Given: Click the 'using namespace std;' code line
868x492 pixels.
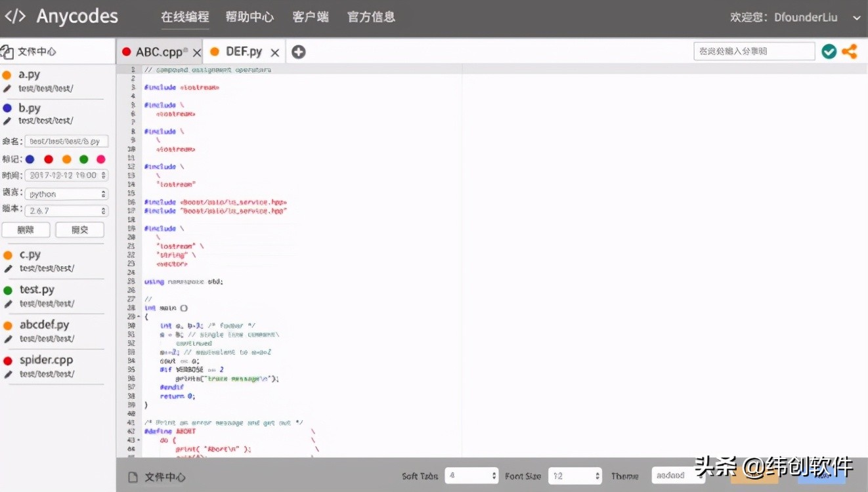Looking at the screenshot, I should (184, 281).
